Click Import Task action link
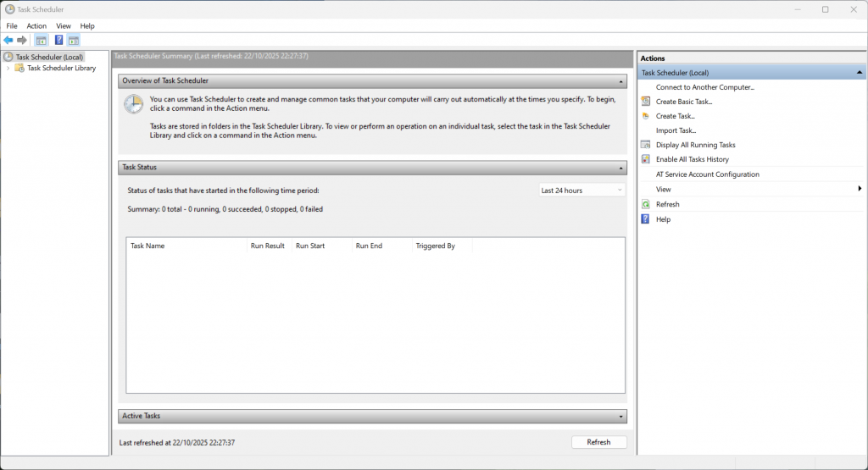The height and width of the screenshot is (470, 868). click(676, 130)
